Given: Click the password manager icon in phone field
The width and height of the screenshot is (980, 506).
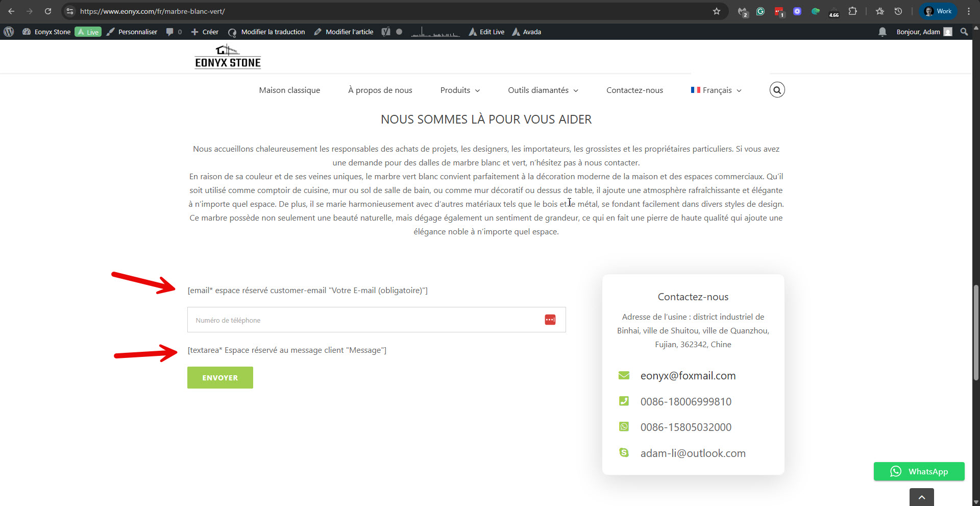Looking at the screenshot, I should 550,320.
